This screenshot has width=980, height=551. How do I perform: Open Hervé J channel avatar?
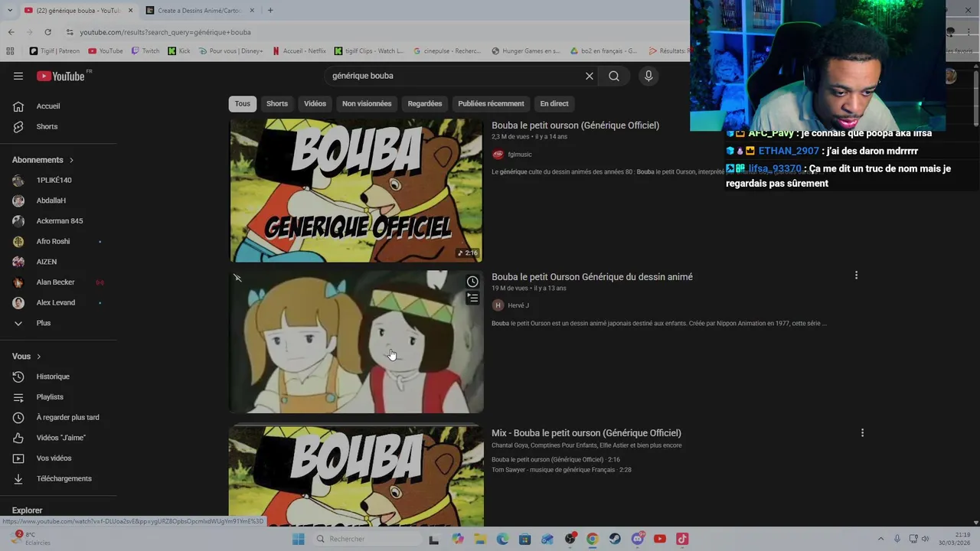[x=498, y=305]
